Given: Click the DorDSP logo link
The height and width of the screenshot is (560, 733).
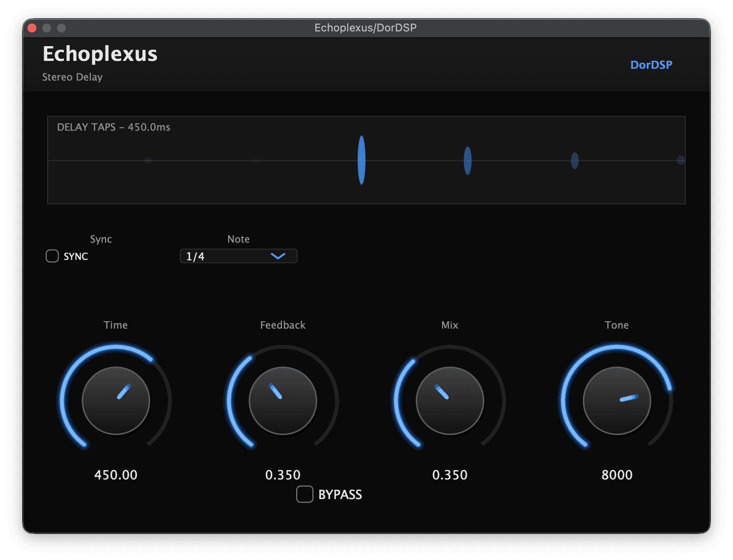Looking at the screenshot, I should [x=651, y=64].
